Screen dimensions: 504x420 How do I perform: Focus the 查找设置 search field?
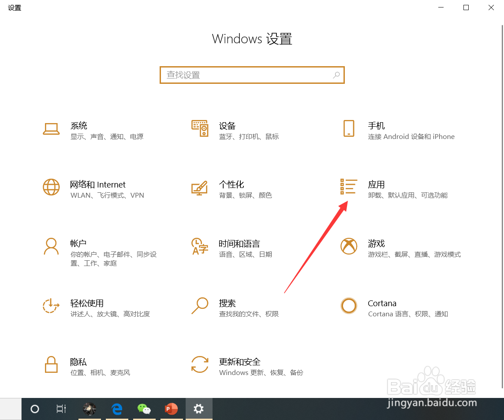pos(252,75)
